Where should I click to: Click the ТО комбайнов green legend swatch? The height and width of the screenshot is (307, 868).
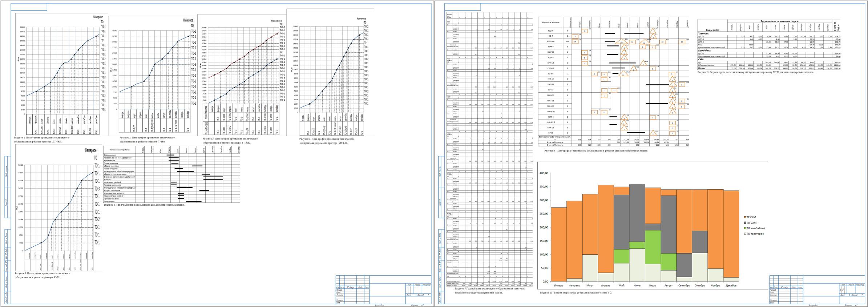coord(745,228)
